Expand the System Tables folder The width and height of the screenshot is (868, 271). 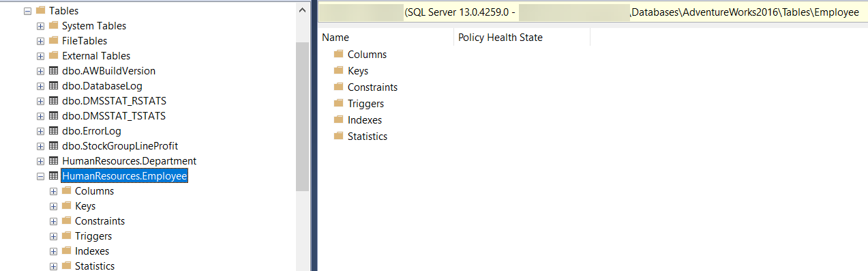tap(40, 26)
